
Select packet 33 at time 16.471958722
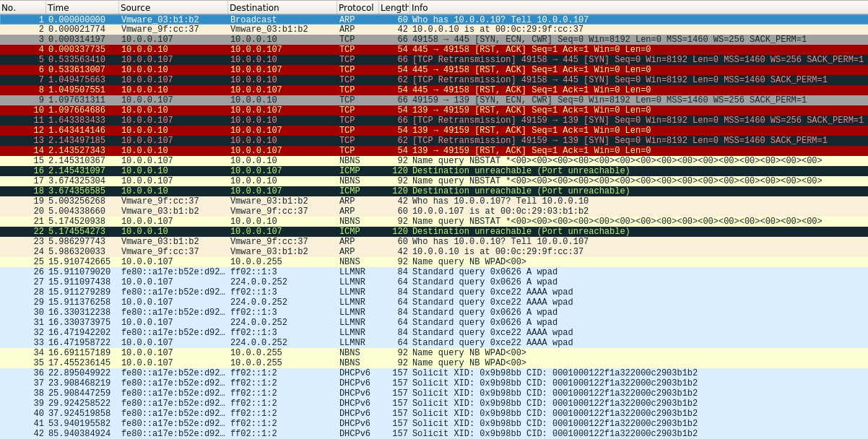434,343
